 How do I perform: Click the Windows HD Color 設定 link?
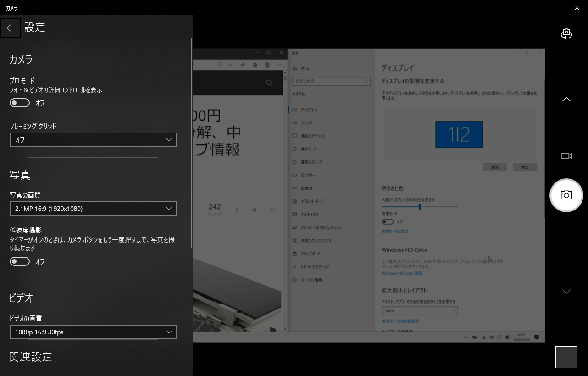pyautogui.click(x=402, y=273)
